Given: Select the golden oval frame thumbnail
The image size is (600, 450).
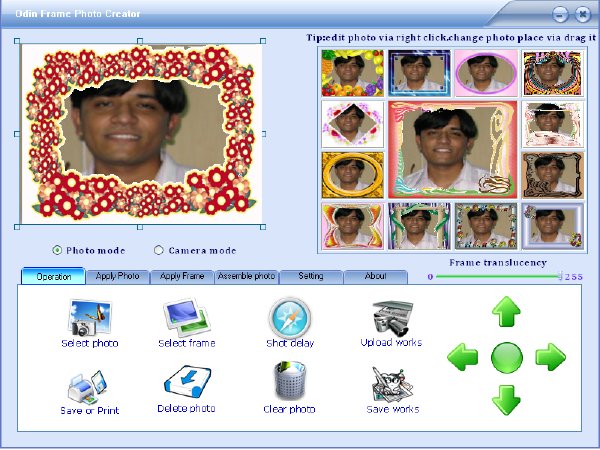Looking at the screenshot, I should (x=352, y=175).
